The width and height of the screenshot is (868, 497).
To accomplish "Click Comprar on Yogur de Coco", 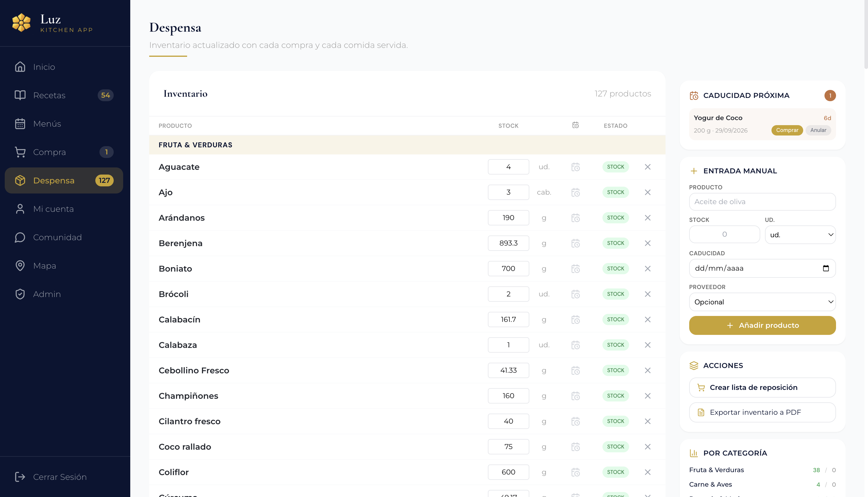I will click(x=787, y=130).
